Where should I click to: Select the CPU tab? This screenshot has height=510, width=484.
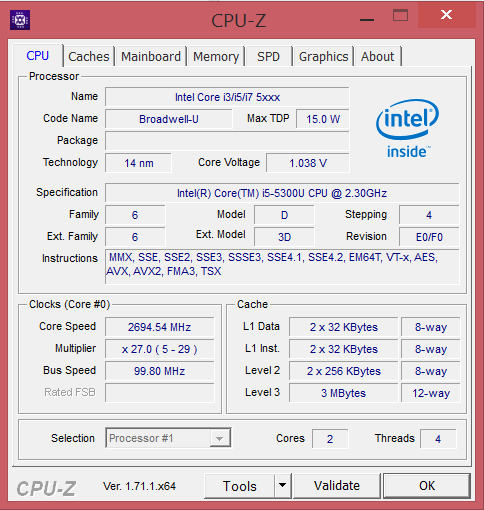[38, 55]
